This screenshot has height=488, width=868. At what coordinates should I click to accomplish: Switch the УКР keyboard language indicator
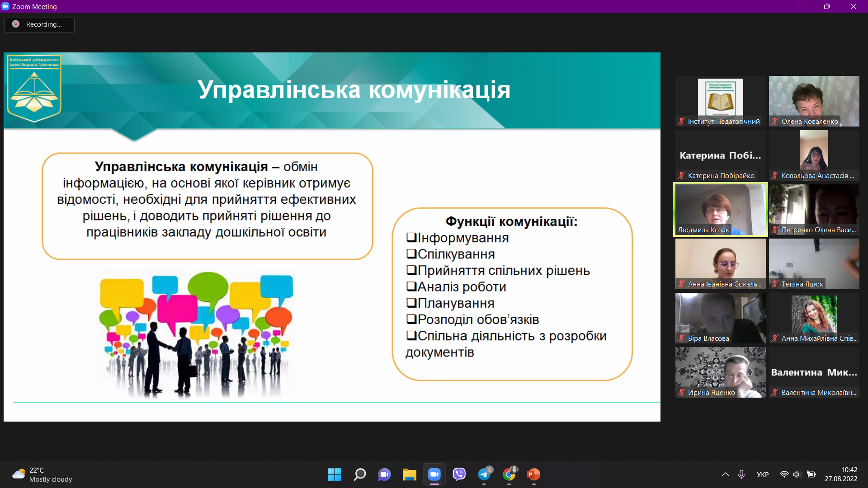[763, 474]
